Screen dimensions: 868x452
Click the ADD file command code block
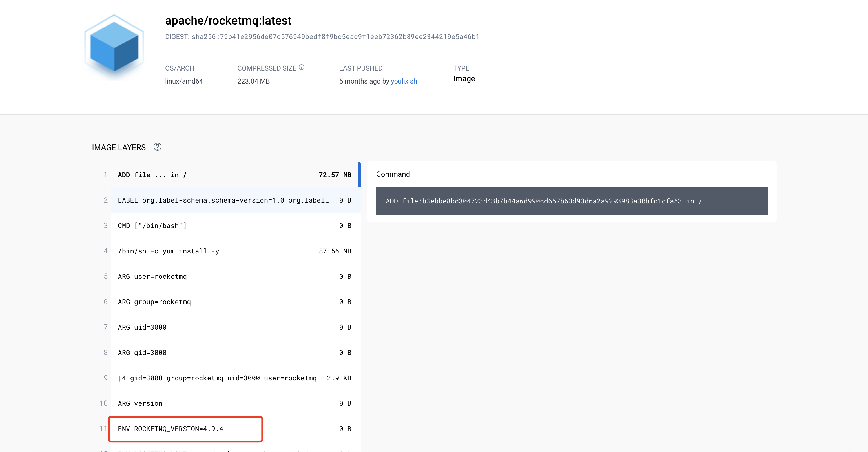coord(571,201)
